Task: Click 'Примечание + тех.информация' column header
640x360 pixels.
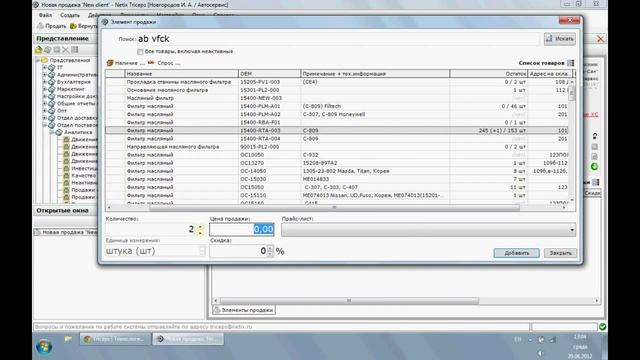Action: tap(375, 74)
